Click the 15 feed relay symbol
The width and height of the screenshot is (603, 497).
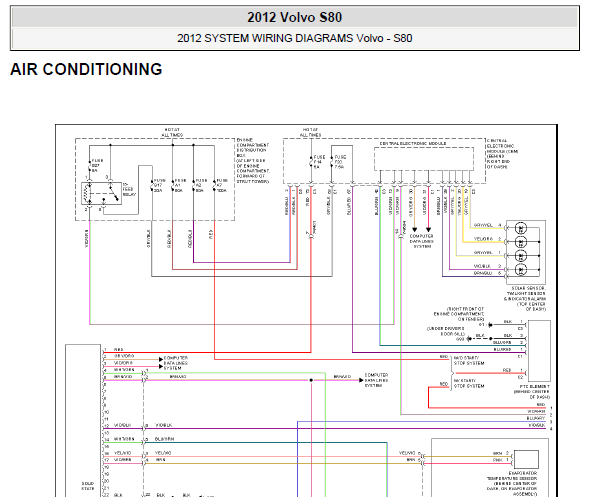102,193
